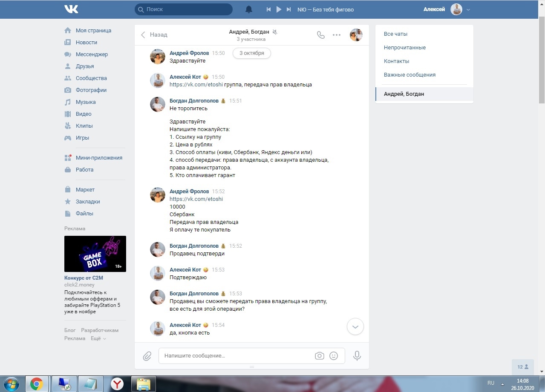The width and height of the screenshot is (545, 392).
Task: Play the current music track
Action: coord(279,9)
